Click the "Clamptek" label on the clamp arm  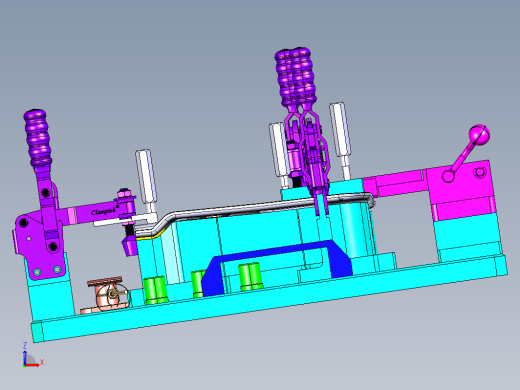(x=105, y=211)
